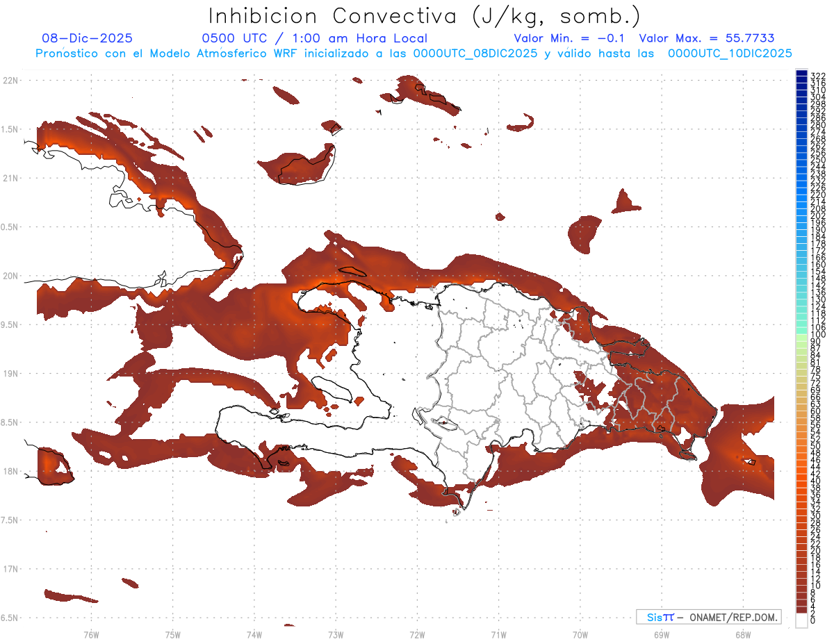Screen dimensions: 834x644
Task: Click the valid-until time '0000UTC_10DIC2025'
Action: (730, 53)
